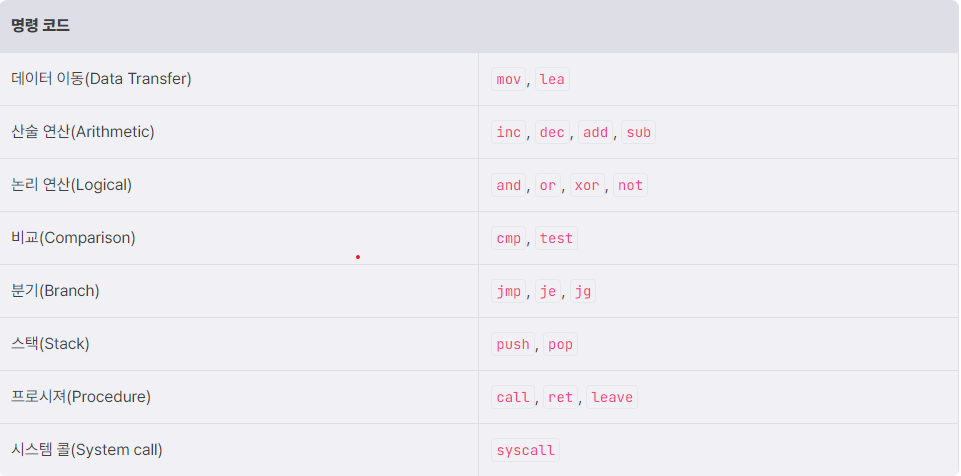The height and width of the screenshot is (476, 961).
Task: Select the lea instruction tag
Action: click(552, 79)
